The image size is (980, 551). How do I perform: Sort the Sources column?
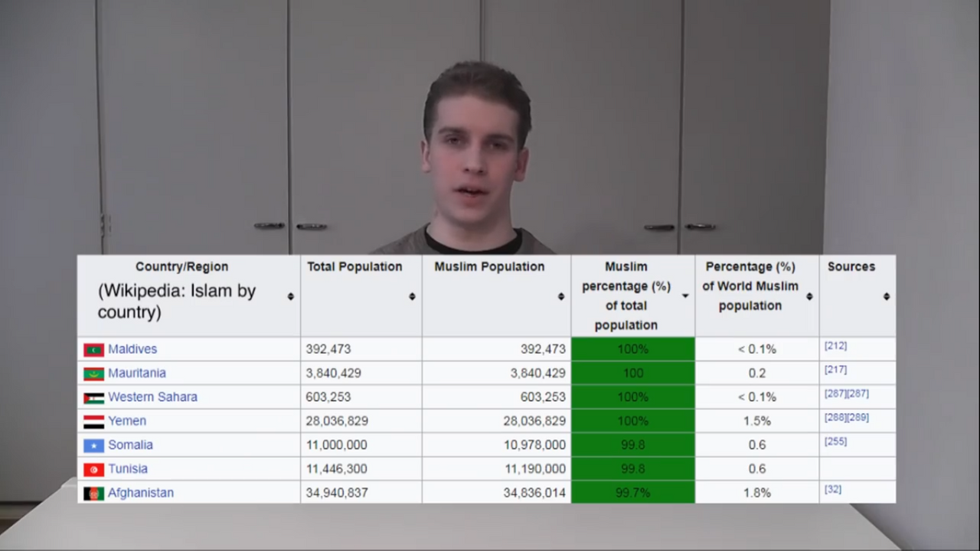pyautogui.click(x=886, y=296)
